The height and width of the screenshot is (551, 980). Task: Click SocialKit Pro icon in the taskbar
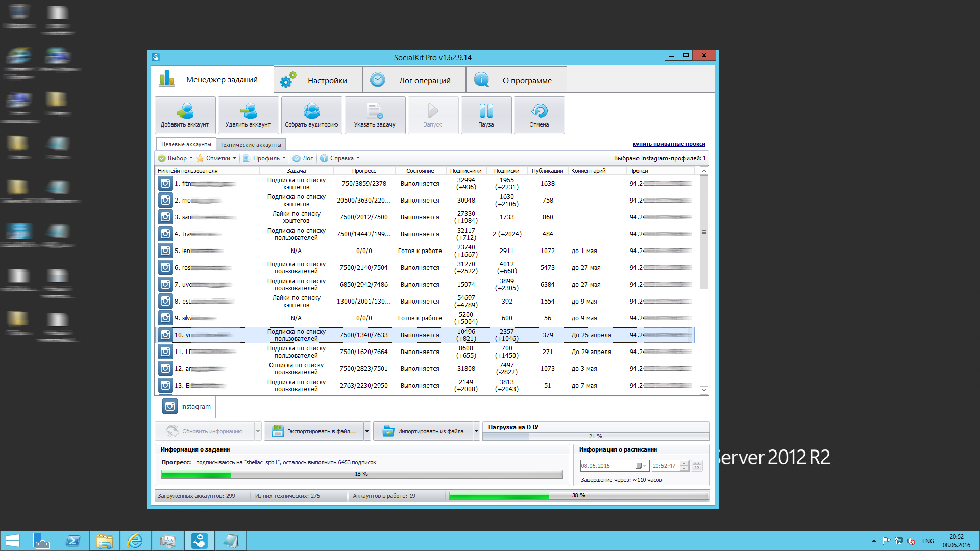[x=199, y=541]
